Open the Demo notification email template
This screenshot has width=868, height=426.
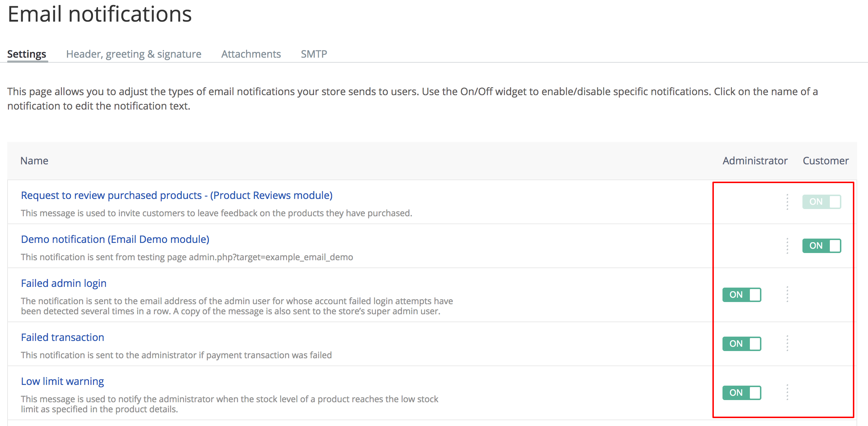point(115,239)
